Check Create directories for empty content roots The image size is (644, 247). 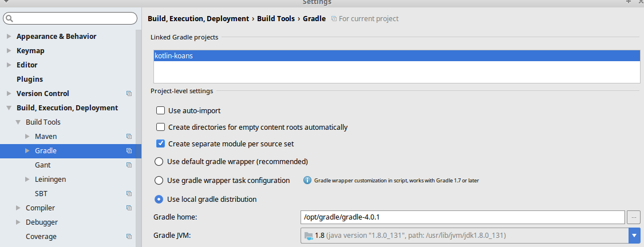(x=161, y=127)
